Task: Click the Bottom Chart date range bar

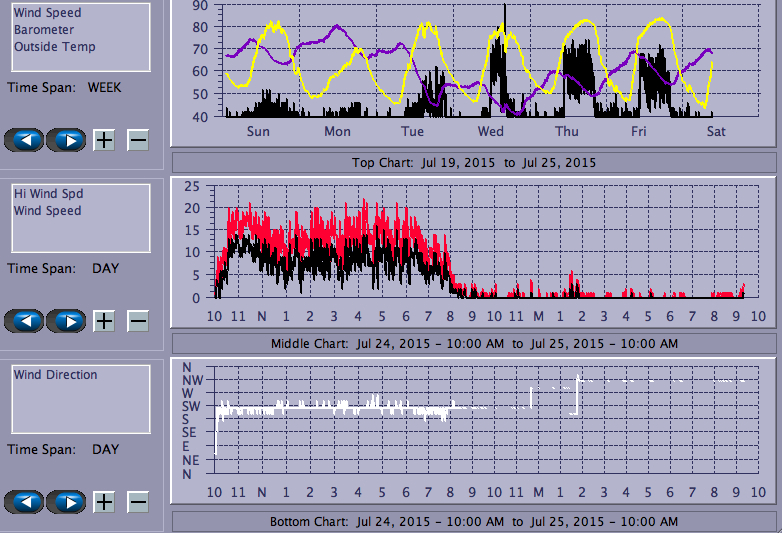Action: [x=474, y=522]
